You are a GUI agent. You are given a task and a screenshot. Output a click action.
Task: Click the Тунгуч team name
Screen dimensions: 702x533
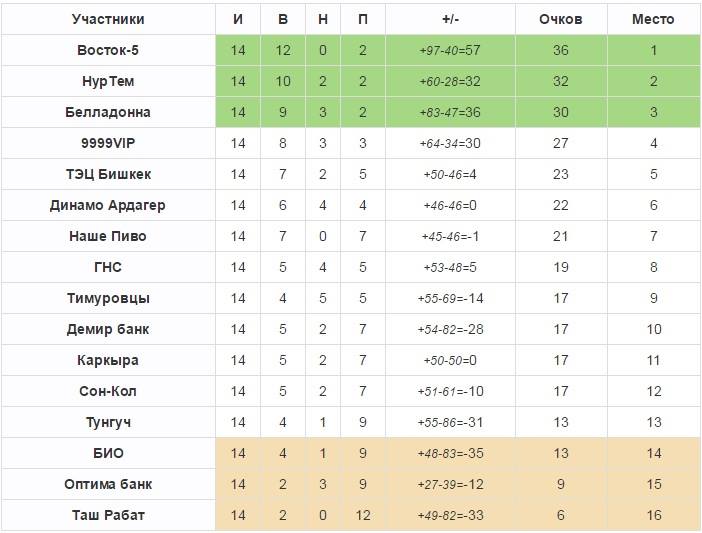click(108, 422)
